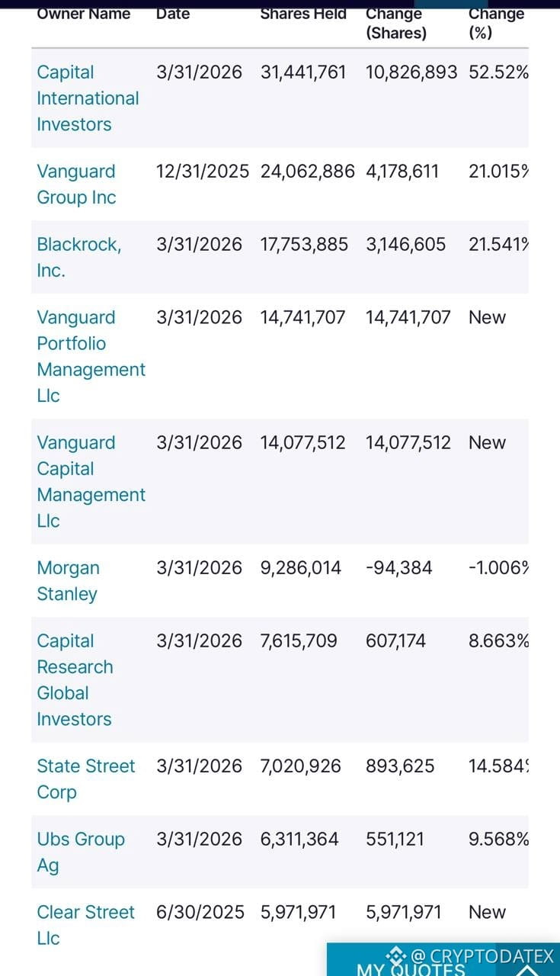Open Vanguard Group Inc owner link
The width and height of the screenshot is (560, 976).
(76, 185)
